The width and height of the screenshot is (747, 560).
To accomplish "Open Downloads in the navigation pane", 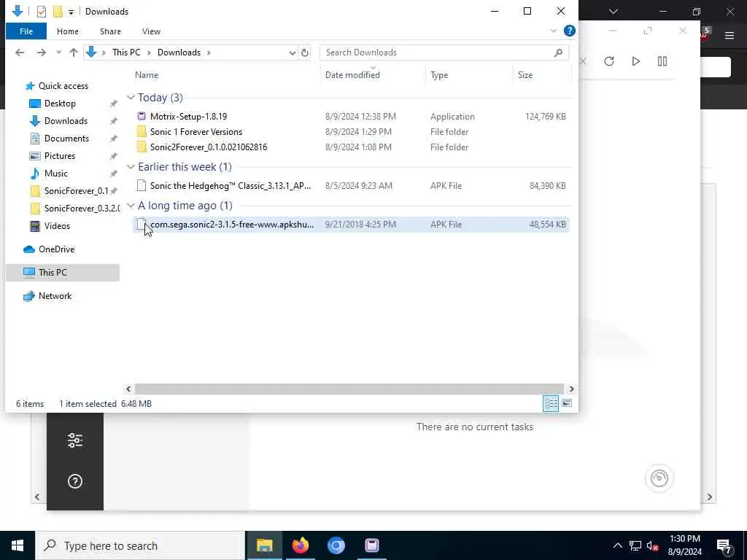I will coord(66,121).
